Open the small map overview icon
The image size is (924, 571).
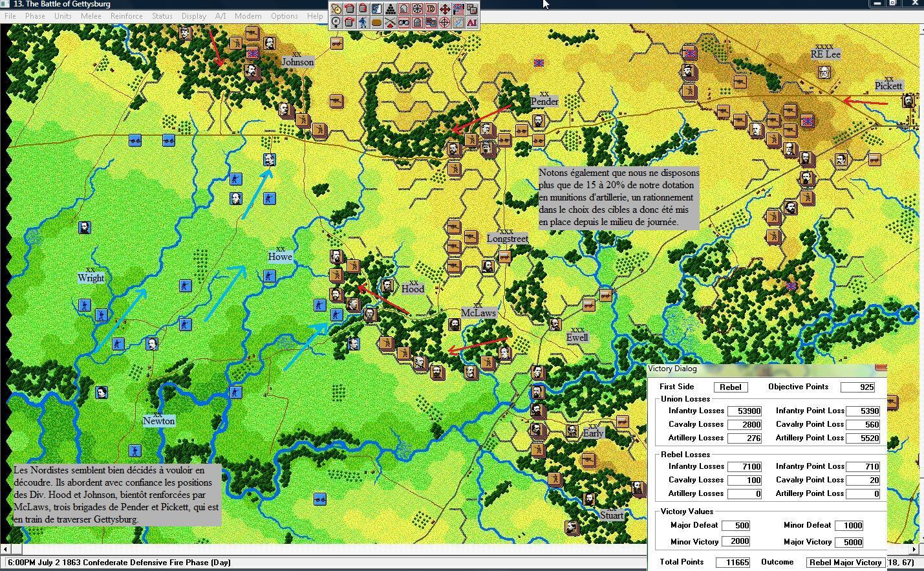point(458,23)
